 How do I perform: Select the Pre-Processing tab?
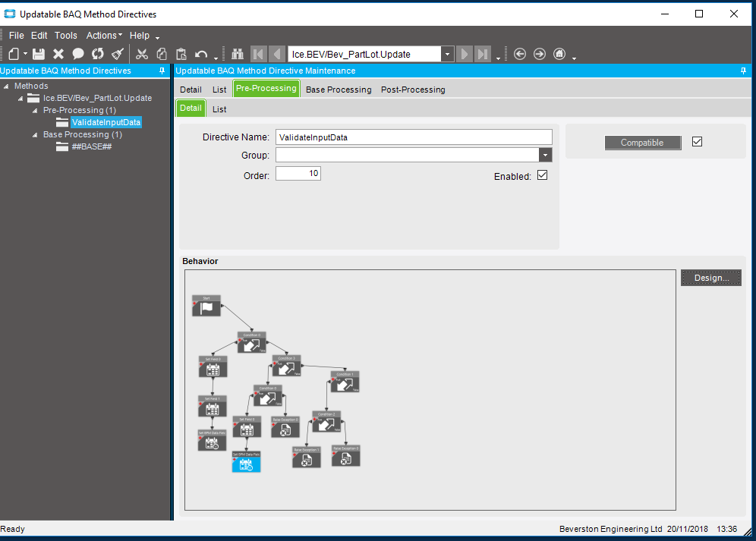(266, 89)
